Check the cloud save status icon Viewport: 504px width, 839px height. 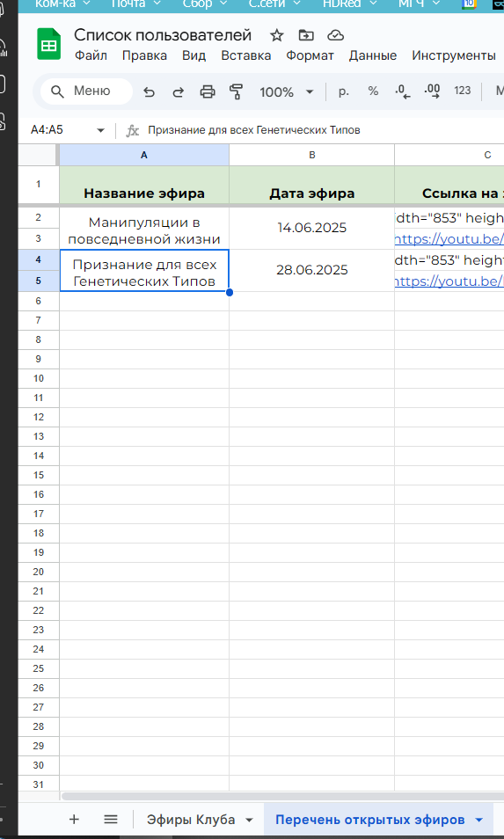pos(335,36)
